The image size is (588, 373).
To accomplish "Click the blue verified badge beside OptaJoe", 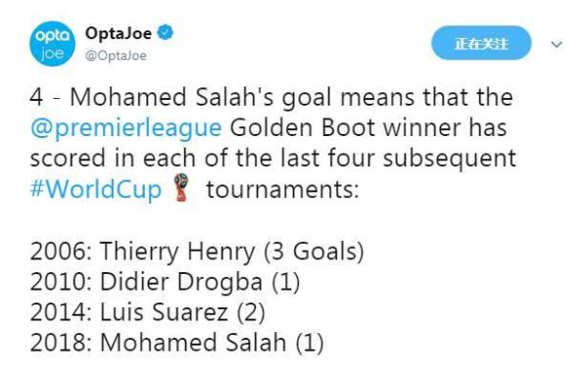I will [166, 32].
